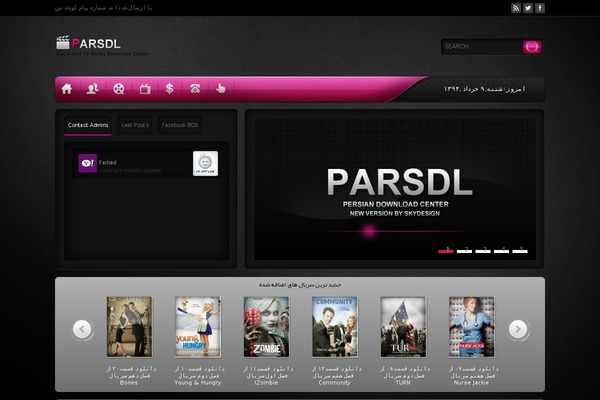
Task: Open the Young & Hungry poster thumbnail
Action: tap(198, 327)
